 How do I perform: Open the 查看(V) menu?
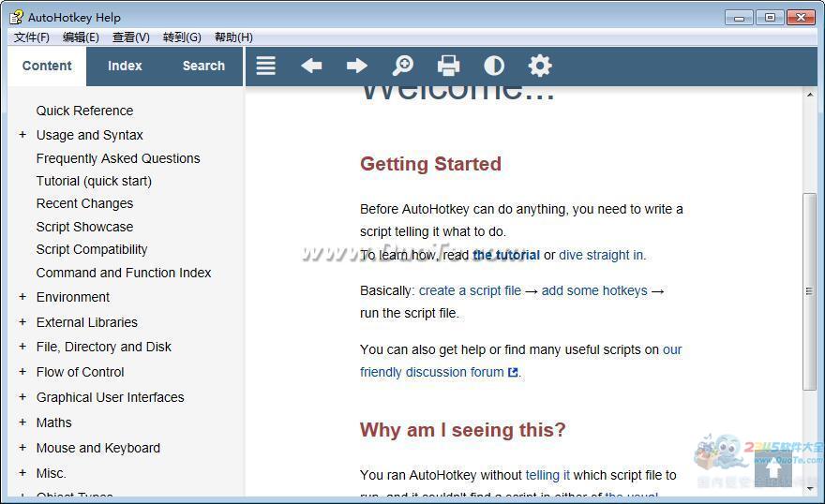(x=131, y=37)
